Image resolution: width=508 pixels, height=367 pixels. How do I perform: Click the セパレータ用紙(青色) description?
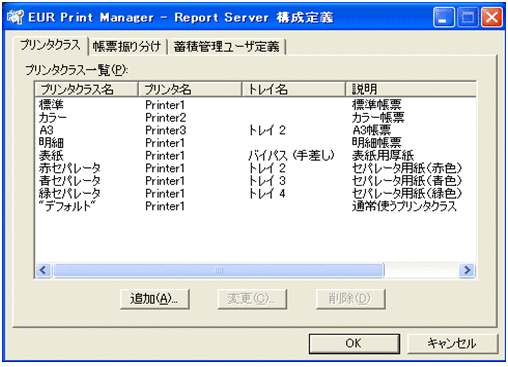click(x=407, y=181)
